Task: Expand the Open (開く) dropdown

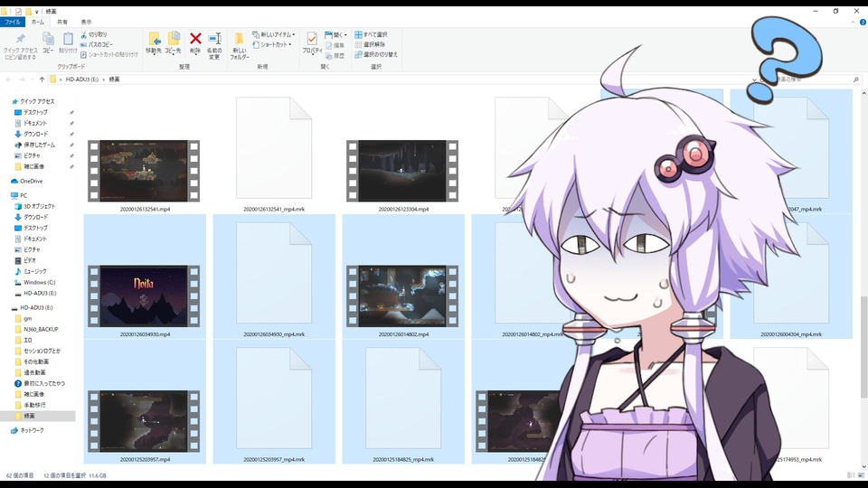Action: (x=345, y=35)
